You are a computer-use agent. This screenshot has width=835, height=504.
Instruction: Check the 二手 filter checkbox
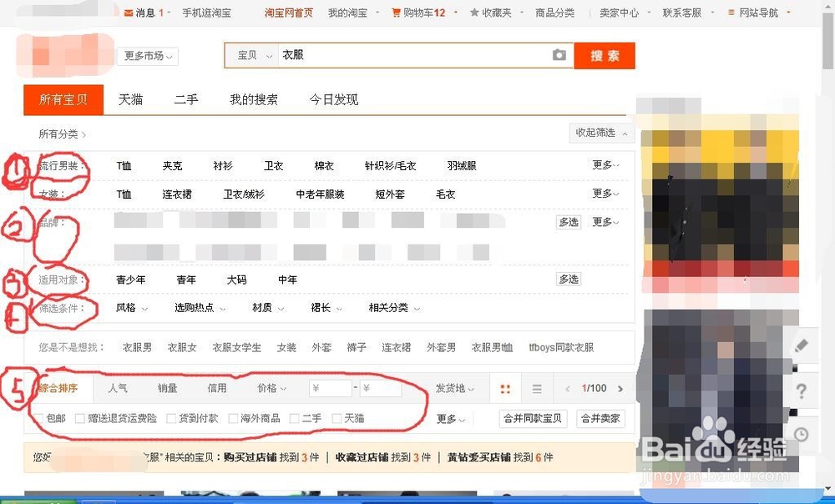pos(294,419)
